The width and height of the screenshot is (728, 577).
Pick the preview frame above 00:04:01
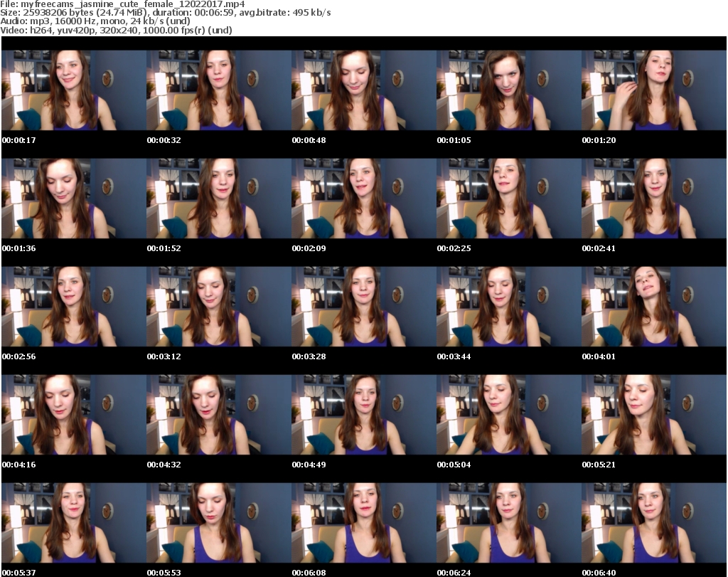click(x=654, y=307)
